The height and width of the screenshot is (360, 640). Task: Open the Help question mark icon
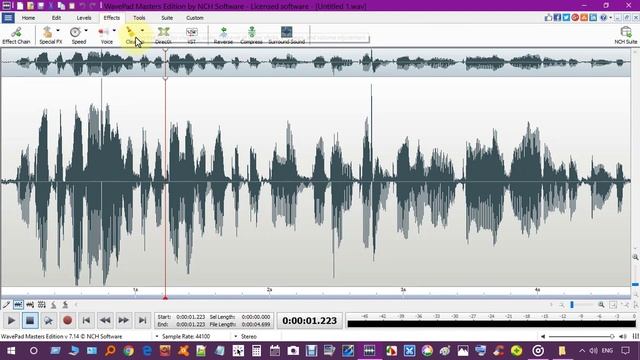(603, 18)
